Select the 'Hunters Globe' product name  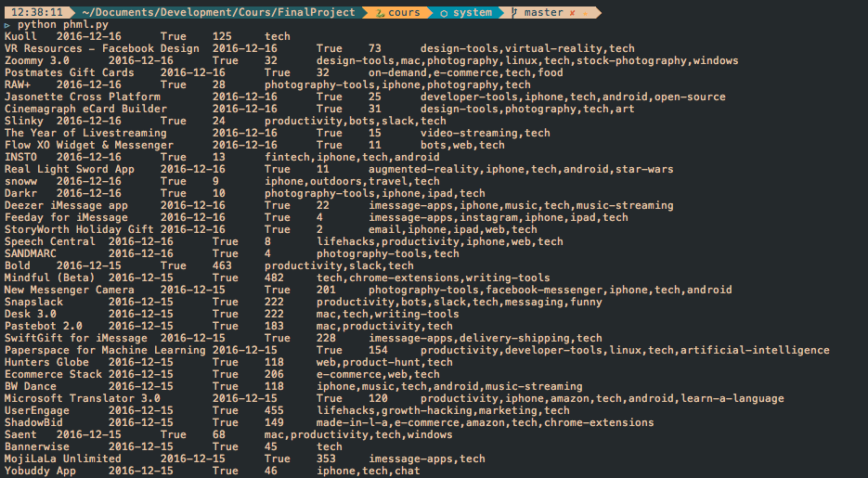[x=46, y=362]
